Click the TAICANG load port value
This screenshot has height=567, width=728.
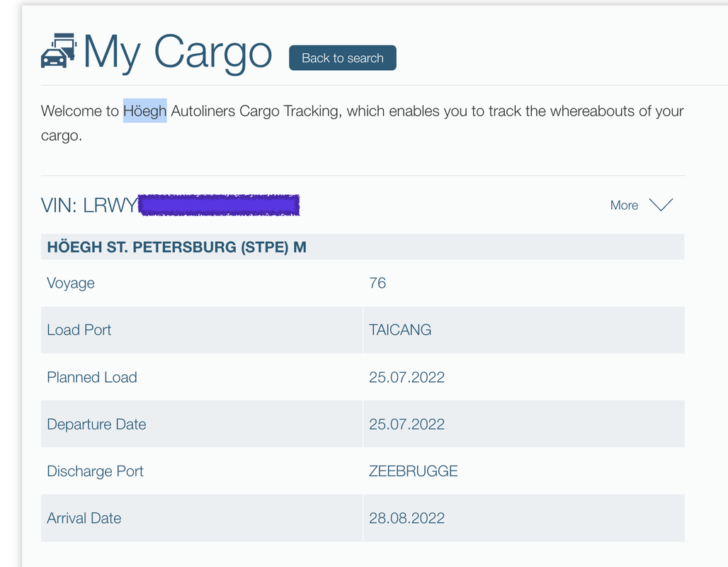click(400, 330)
